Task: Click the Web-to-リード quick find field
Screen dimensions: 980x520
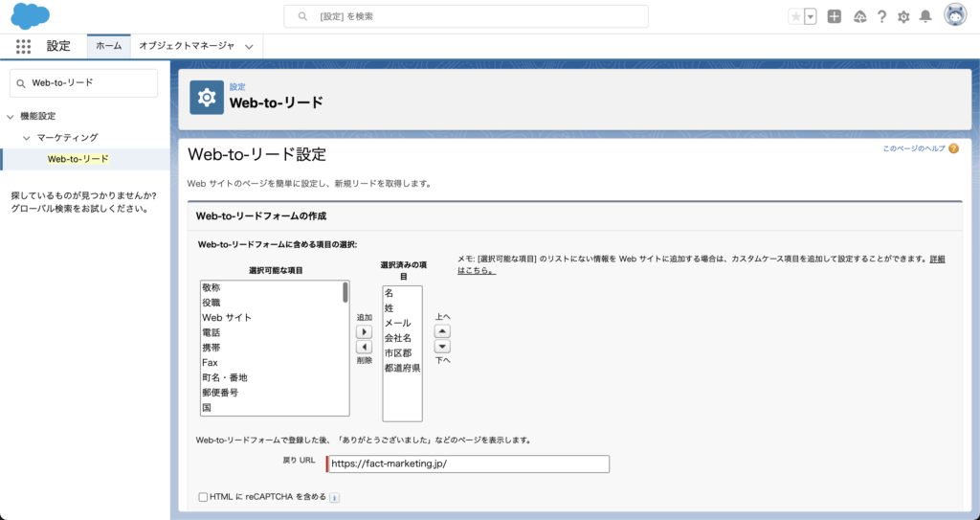Action: coord(84,83)
